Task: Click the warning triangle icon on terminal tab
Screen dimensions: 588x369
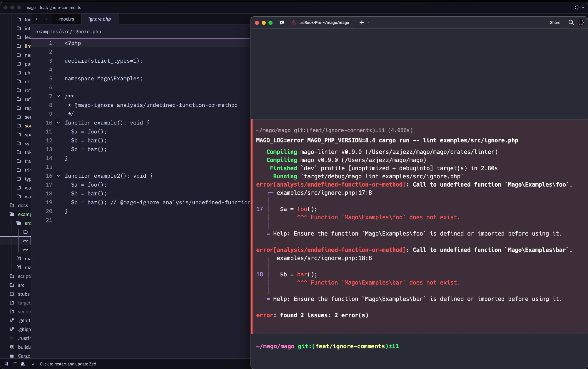Action: click(293, 23)
